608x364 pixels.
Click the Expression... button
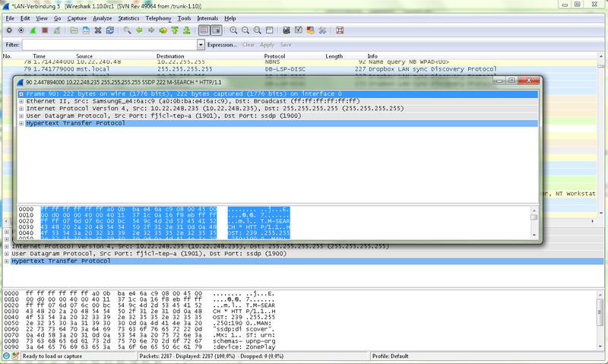coord(222,45)
